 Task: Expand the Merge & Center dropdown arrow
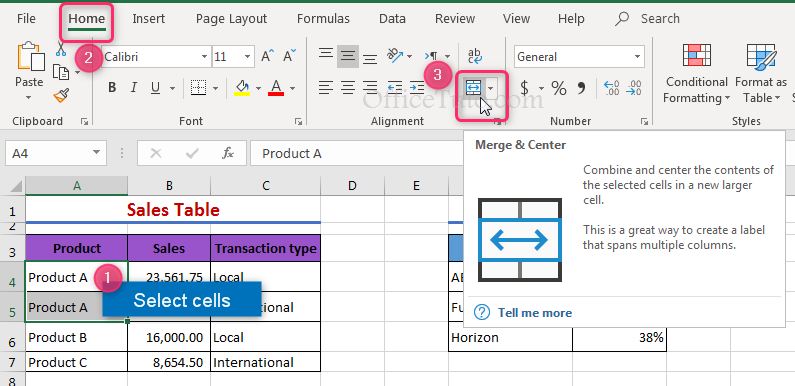pyautogui.click(x=490, y=88)
